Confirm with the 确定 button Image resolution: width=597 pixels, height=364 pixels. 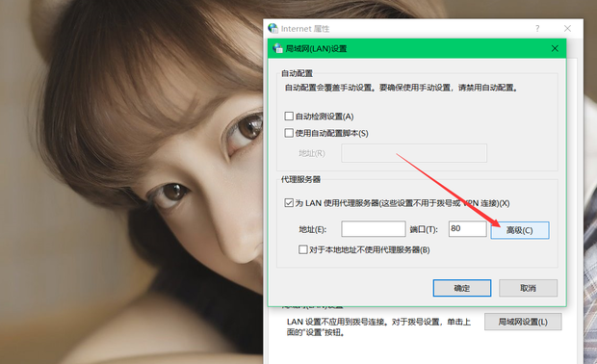(x=462, y=288)
